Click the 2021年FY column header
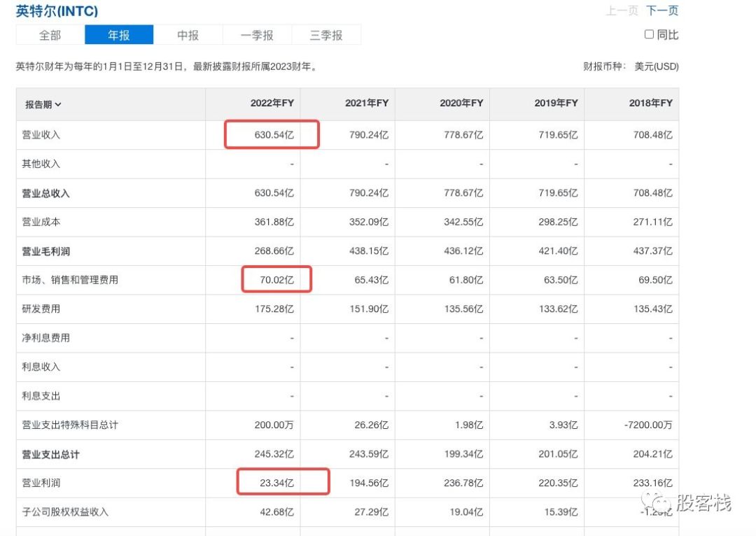 (x=367, y=103)
